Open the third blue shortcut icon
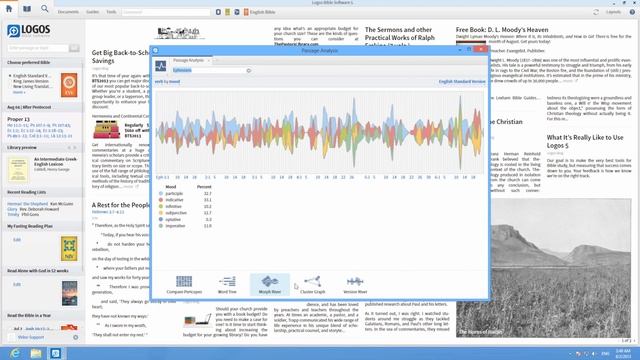 coord(237,12)
